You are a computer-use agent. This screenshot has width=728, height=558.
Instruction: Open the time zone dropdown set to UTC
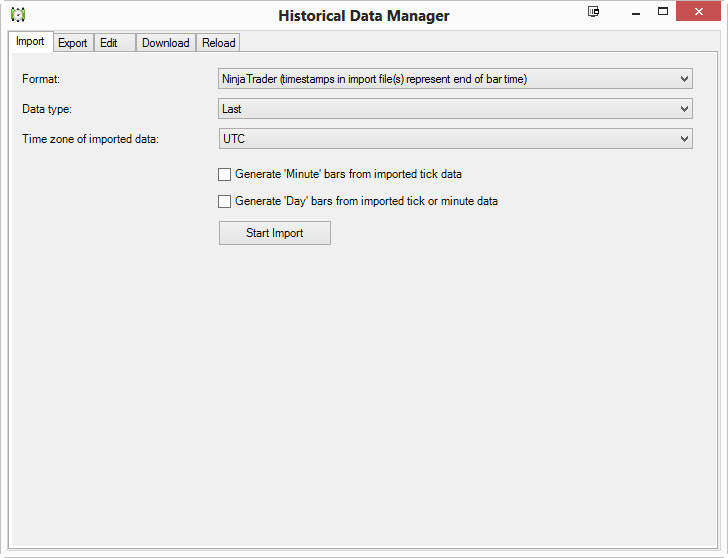[x=455, y=139]
